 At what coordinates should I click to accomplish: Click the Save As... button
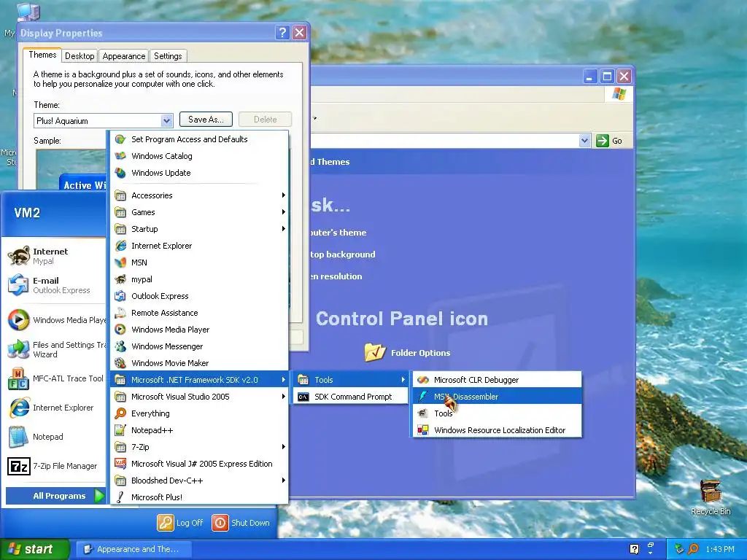coord(206,120)
